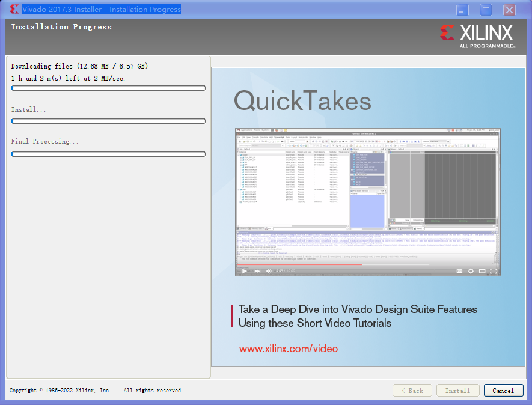Click the Install progress bar
The height and width of the screenshot is (405, 532).
(x=108, y=121)
